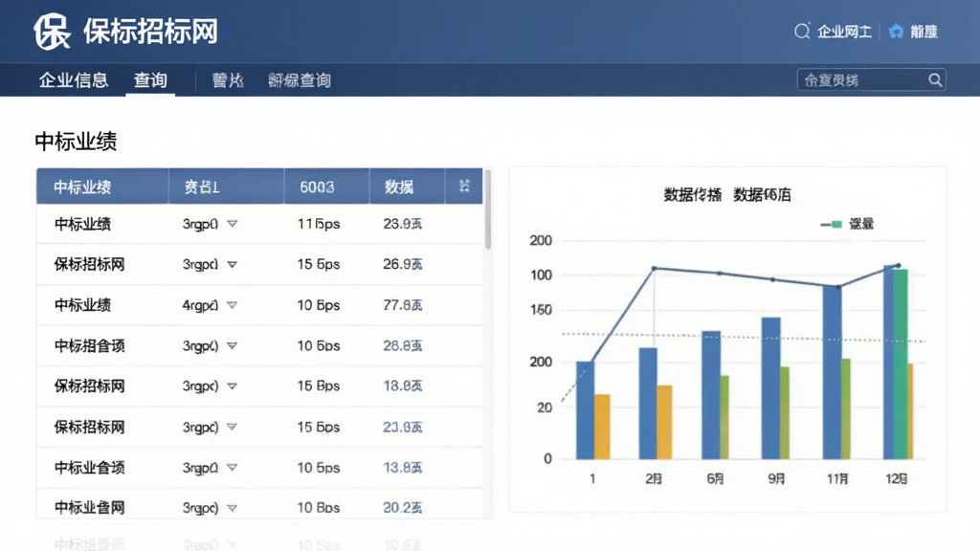This screenshot has height=551, width=980.
Task: Click the settings icon in the table header
Action: (x=464, y=187)
